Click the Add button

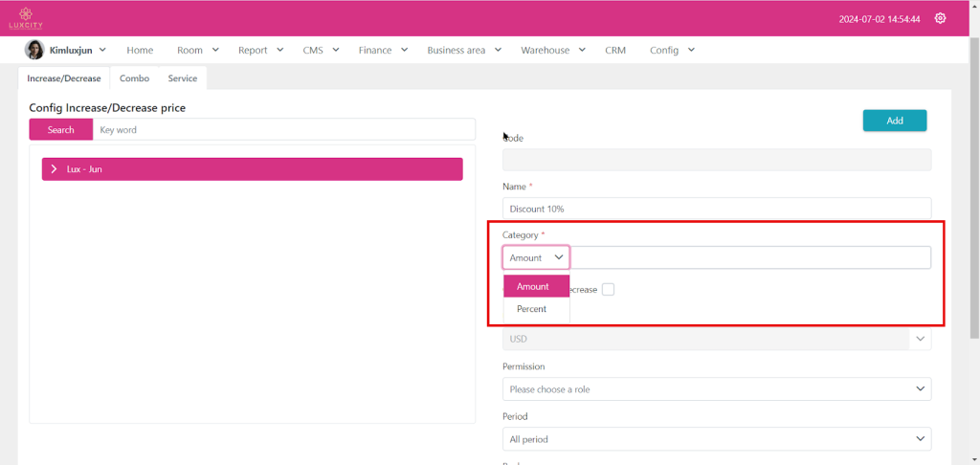[894, 121]
